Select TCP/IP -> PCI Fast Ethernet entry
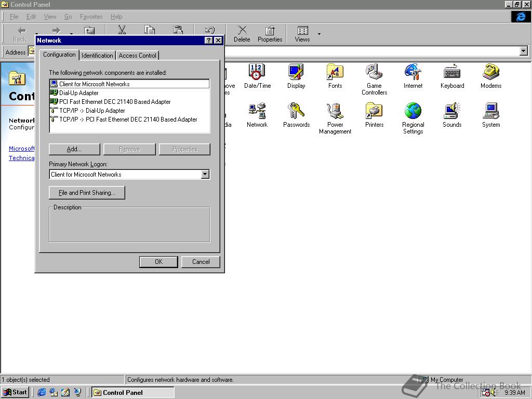Viewport: 532px width, 399px height. tap(129, 119)
